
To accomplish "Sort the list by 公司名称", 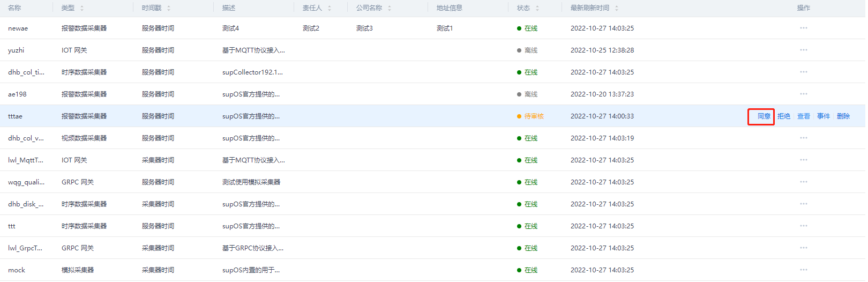I will (390, 8).
